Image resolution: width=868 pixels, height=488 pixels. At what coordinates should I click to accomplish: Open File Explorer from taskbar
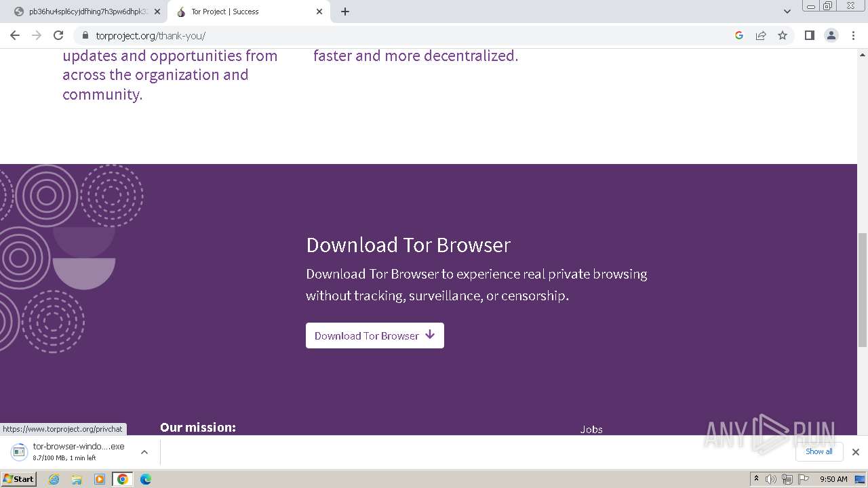[x=77, y=479]
